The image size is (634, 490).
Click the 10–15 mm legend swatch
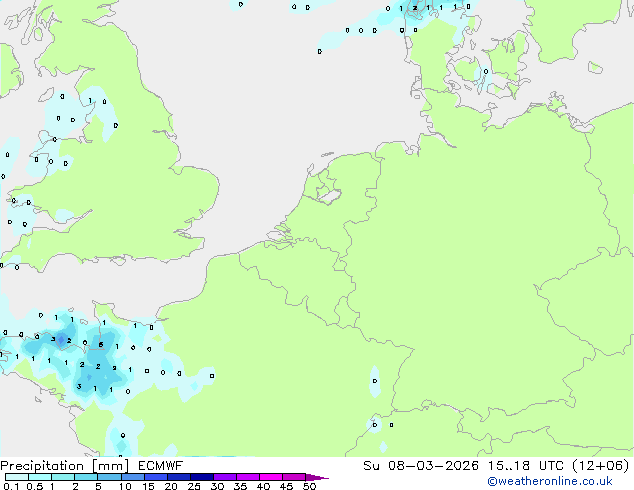click(132, 477)
